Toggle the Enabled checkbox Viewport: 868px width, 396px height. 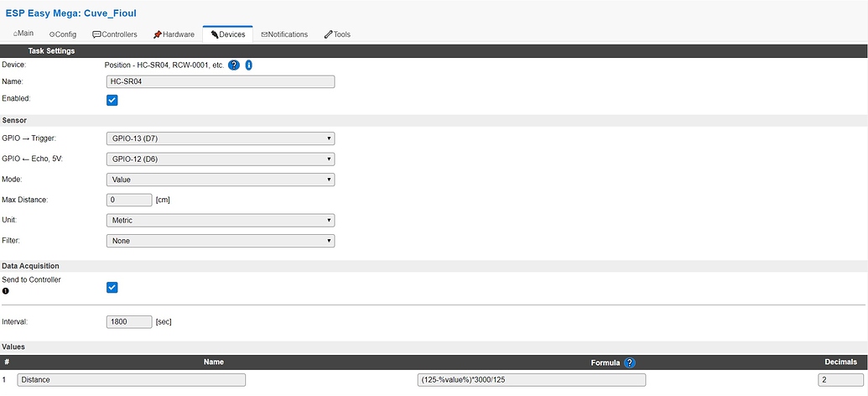point(112,100)
